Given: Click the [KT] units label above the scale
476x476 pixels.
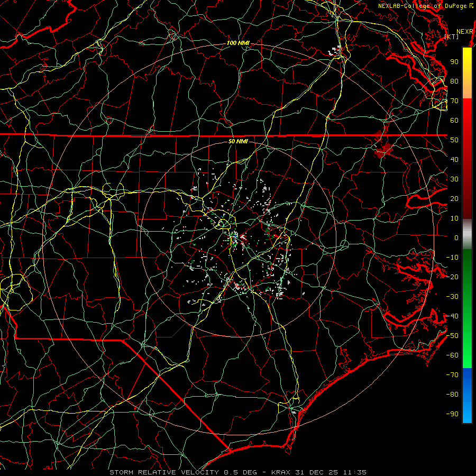Looking at the screenshot, I should tap(452, 36).
